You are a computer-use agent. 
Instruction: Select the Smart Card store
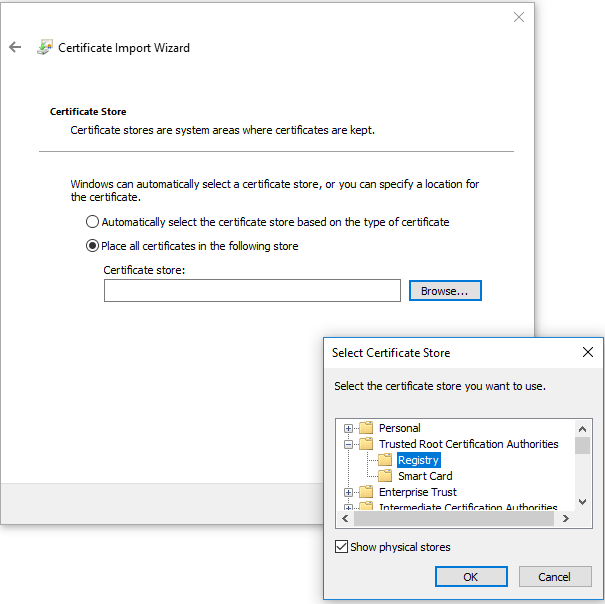click(x=425, y=476)
